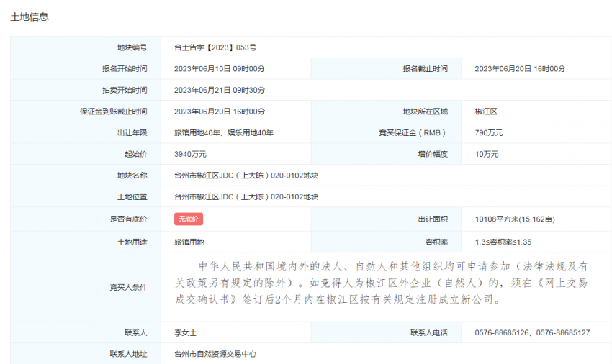
Task: Click the 联系人地址 label
Action: (128, 354)
